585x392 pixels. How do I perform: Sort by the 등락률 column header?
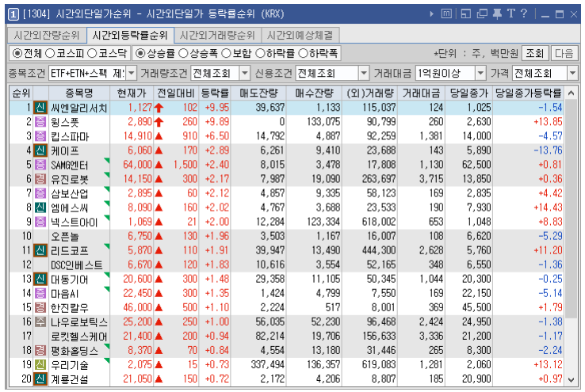215,93
